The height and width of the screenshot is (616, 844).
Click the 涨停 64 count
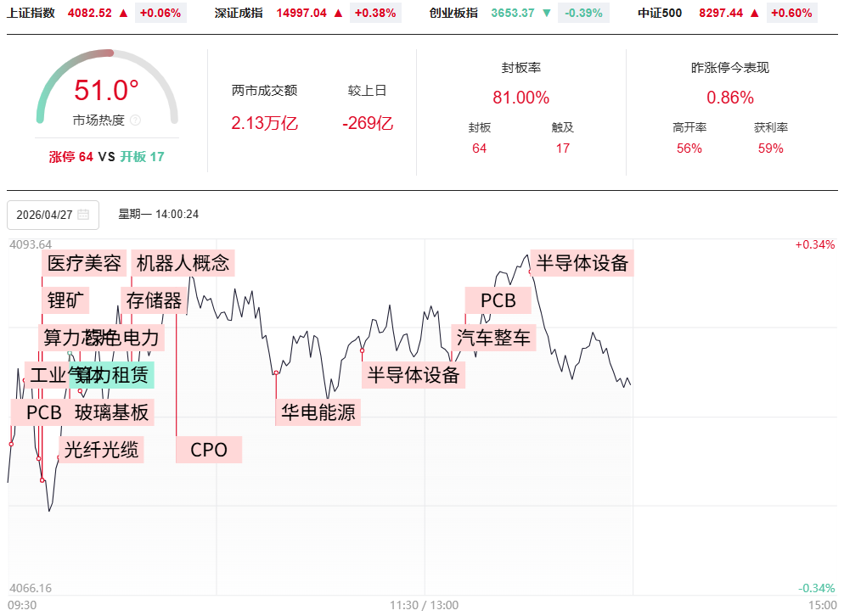[x=71, y=157]
